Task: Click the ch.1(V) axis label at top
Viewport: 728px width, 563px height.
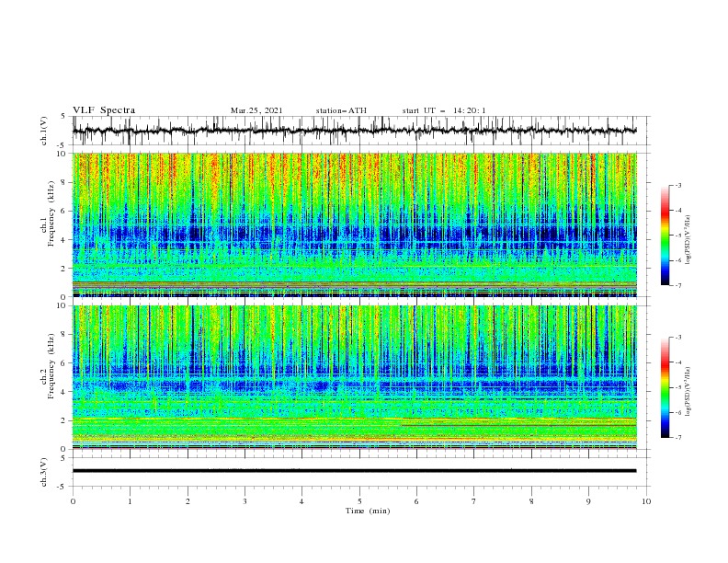Action: pos(44,131)
